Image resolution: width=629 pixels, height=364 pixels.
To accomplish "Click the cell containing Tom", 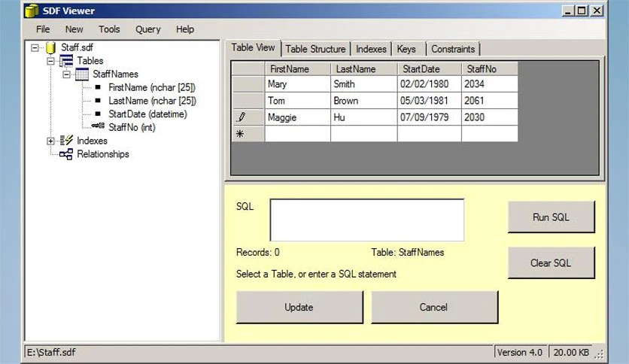I will (298, 101).
